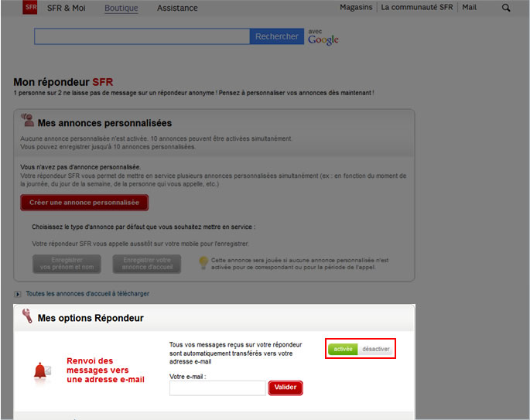Click the Votre e-mail input field

point(217,388)
